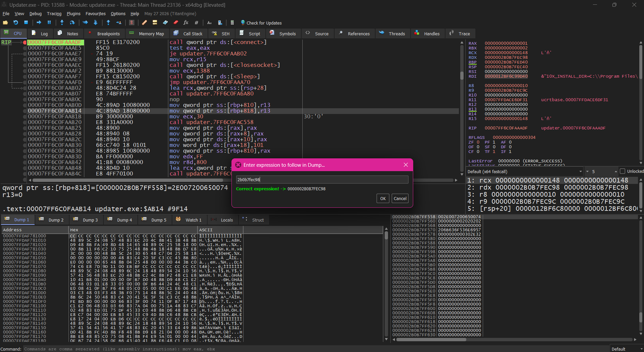Execute till return with up-arrow icon
The height and width of the screenshot is (352, 644).
click(108, 23)
